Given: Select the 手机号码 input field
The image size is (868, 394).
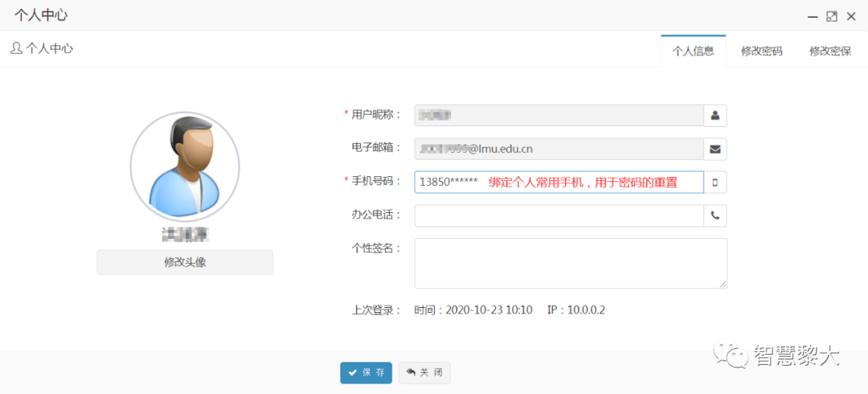Looking at the screenshot, I should pyautogui.click(x=559, y=183).
